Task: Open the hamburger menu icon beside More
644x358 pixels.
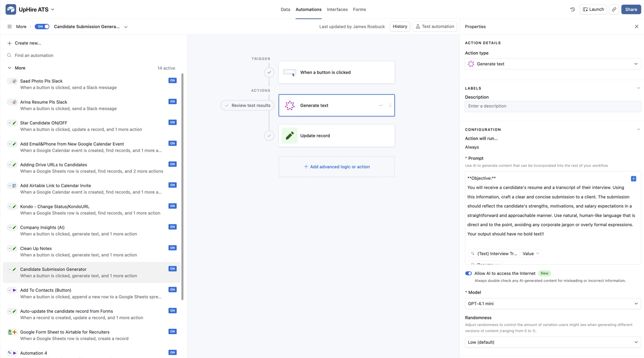Action: [9, 27]
